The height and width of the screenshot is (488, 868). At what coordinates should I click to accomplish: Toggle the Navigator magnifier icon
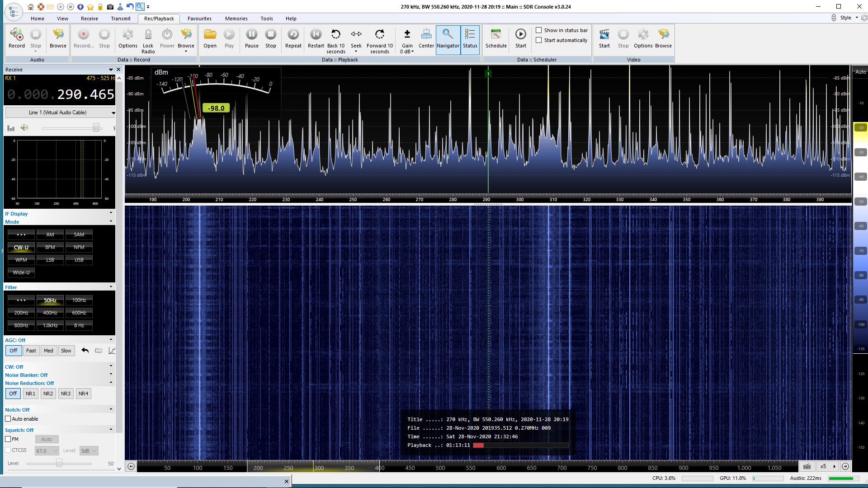pos(448,35)
